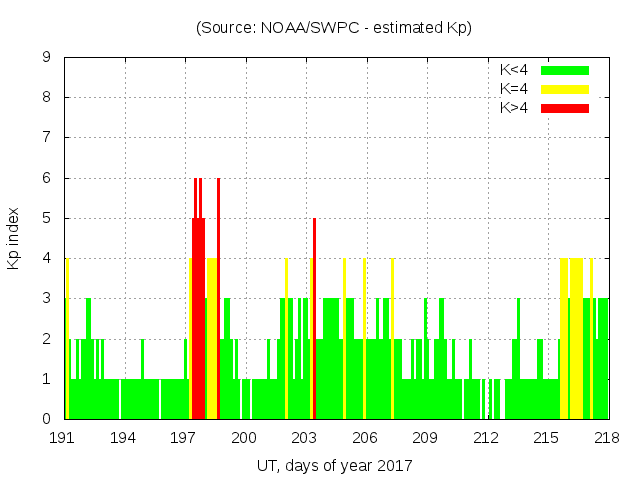640x480 pixels.
Task: Click the red K>4 legend swatch
Action: point(565,107)
